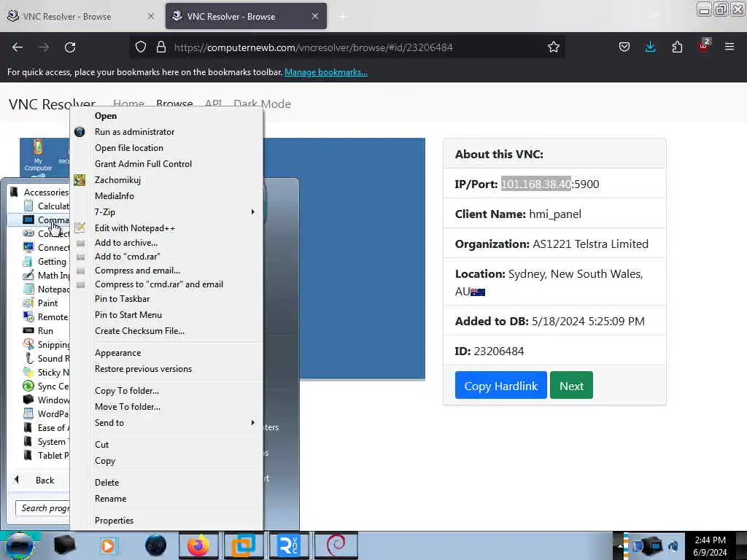Open the uBlock extension icon with badge
The image size is (747, 560).
coord(704,46)
